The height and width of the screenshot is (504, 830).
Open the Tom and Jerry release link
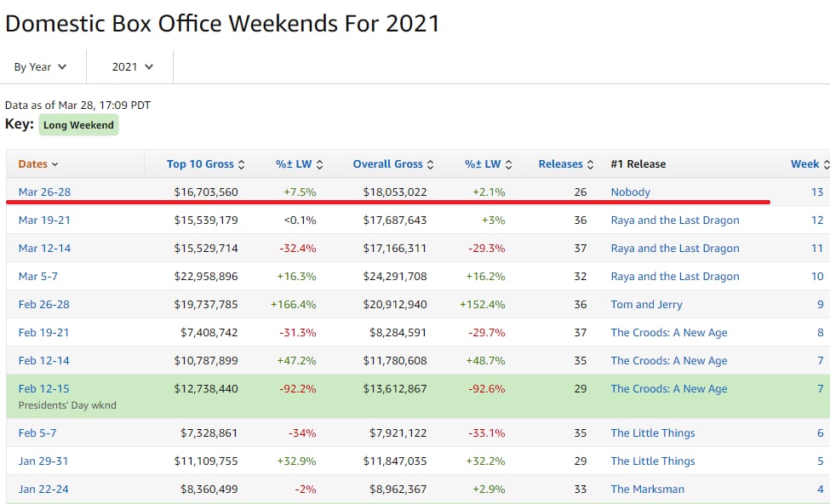[646, 305]
